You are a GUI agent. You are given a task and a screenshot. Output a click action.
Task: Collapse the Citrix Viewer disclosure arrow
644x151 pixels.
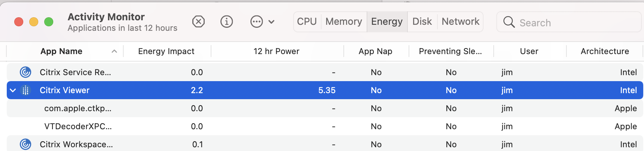[x=13, y=90]
